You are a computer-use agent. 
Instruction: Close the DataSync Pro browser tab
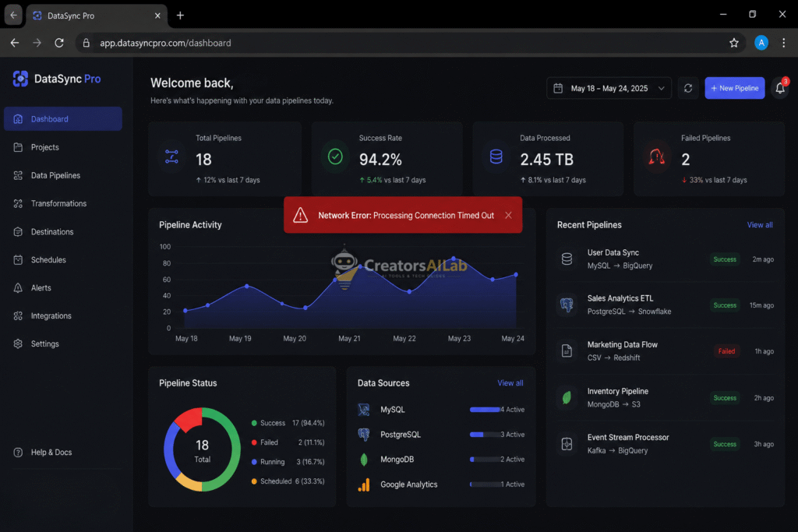click(x=157, y=16)
